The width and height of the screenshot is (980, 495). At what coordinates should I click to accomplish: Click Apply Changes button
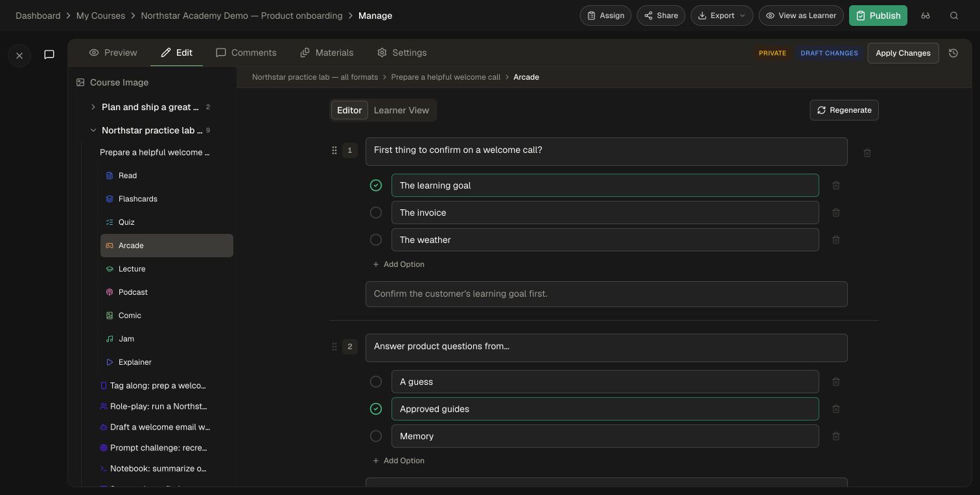click(903, 53)
